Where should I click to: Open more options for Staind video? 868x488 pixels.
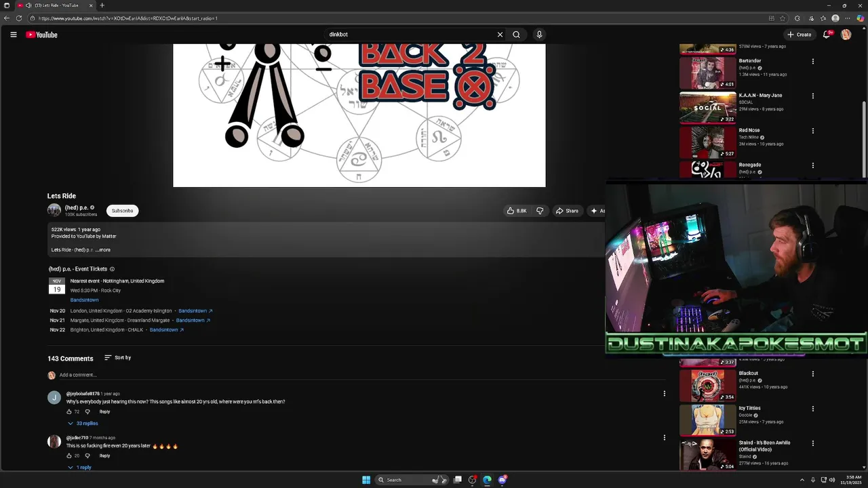812,443
